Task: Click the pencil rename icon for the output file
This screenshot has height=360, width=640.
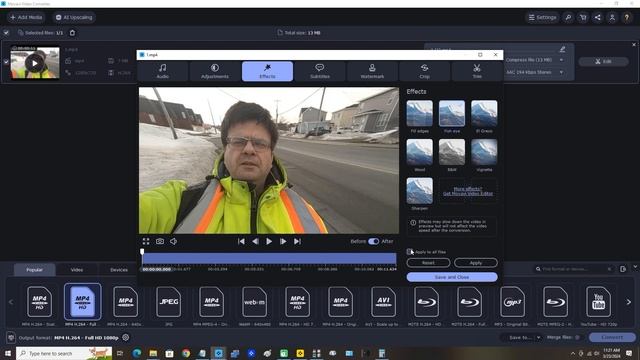Action: 562,49
